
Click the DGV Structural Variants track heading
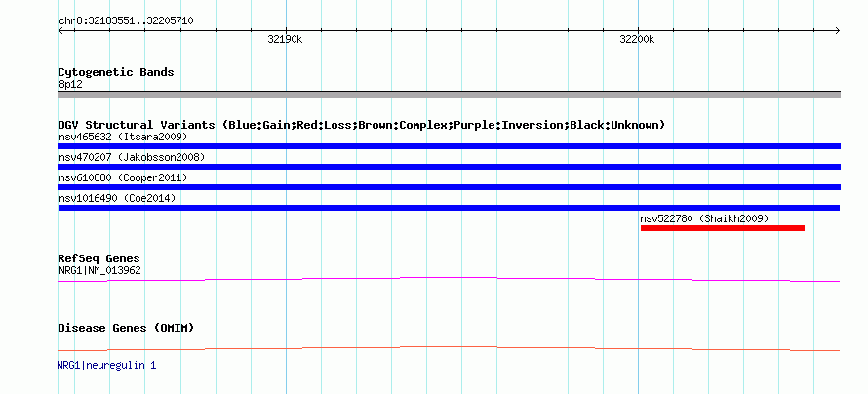(x=362, y=125)
